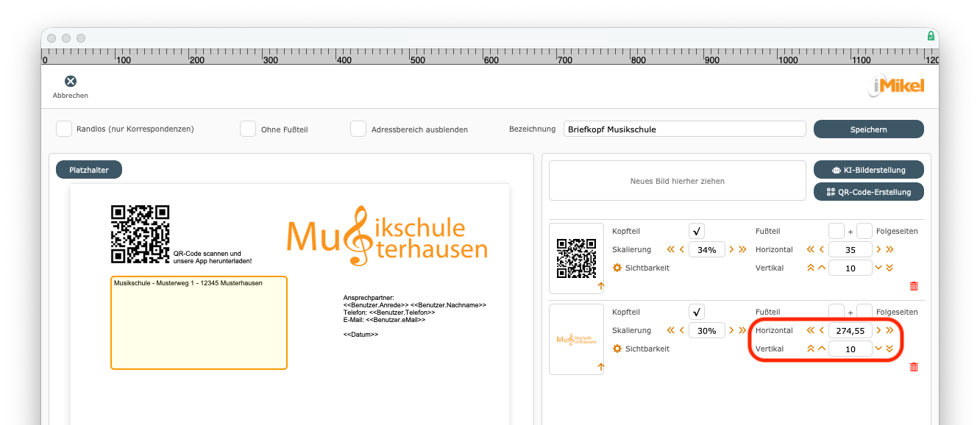Start KI-Bilderstellung

click(x=868, y=169)
